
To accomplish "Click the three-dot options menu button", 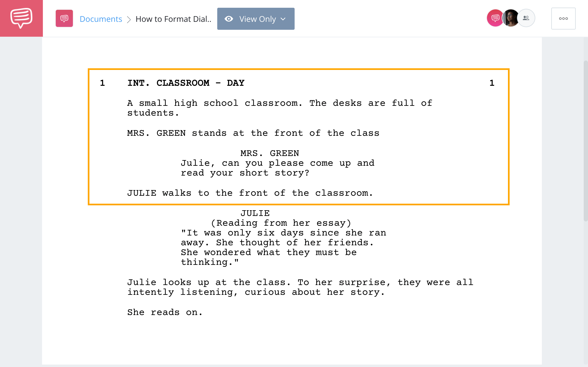I will tap(563, 18).
